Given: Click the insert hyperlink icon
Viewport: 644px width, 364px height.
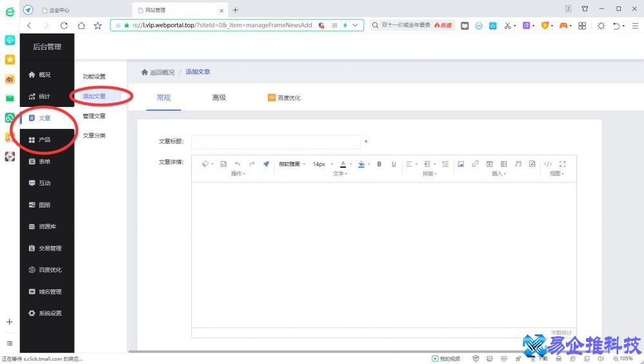Looking at the screenshot, I should [475, 164].
